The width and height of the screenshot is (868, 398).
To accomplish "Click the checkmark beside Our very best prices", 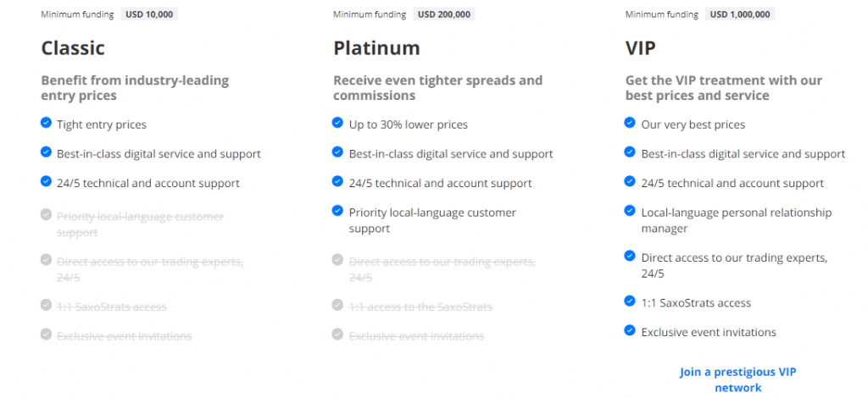I will tap(630, 123).
